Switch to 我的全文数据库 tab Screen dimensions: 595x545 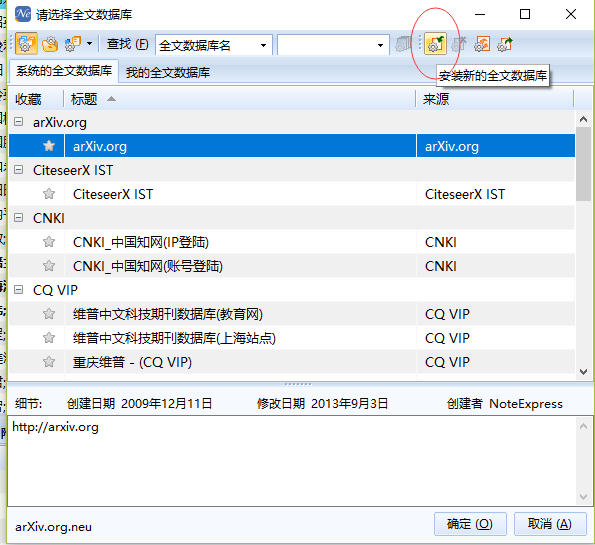[x=168, y=72]
